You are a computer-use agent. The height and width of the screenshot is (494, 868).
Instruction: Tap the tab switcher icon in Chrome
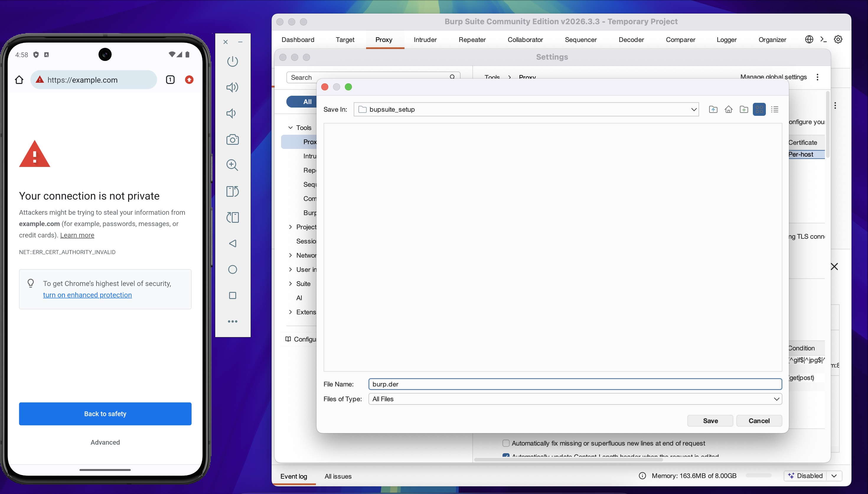pos(170,80)
